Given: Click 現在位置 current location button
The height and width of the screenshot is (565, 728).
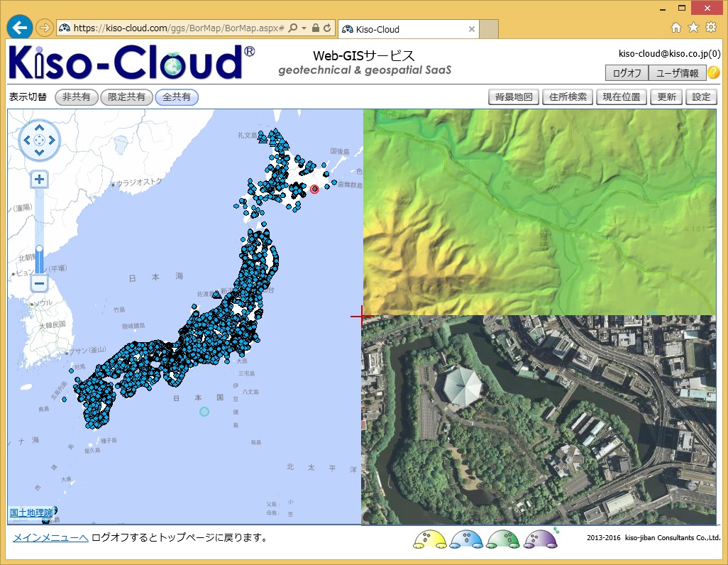Looking at the screenshot, I should pos(622,97).
